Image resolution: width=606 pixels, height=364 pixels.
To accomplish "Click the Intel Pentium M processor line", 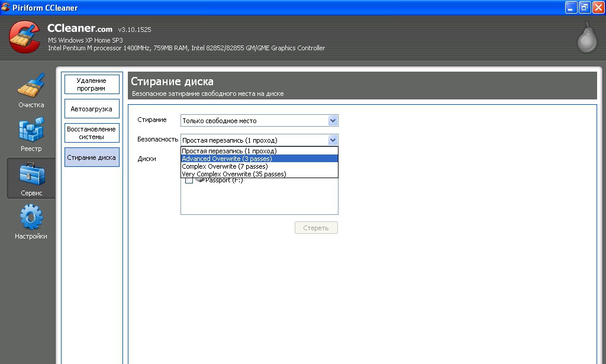I will [x=186, y=48].
